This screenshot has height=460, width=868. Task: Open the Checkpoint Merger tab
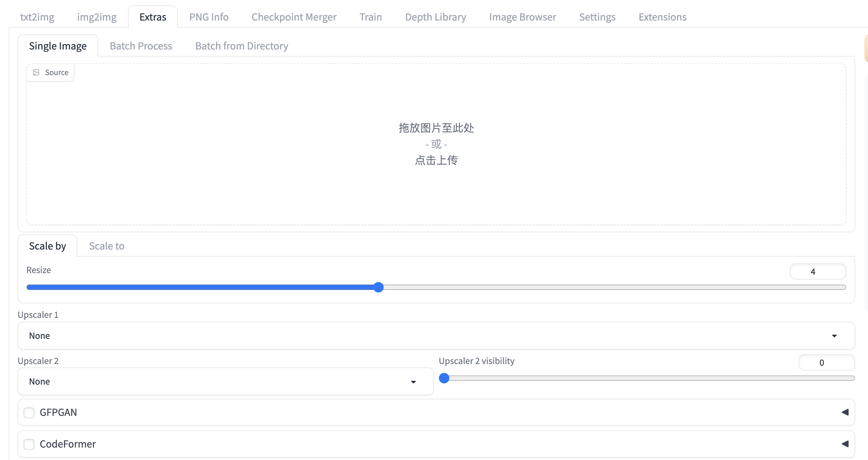294,17
